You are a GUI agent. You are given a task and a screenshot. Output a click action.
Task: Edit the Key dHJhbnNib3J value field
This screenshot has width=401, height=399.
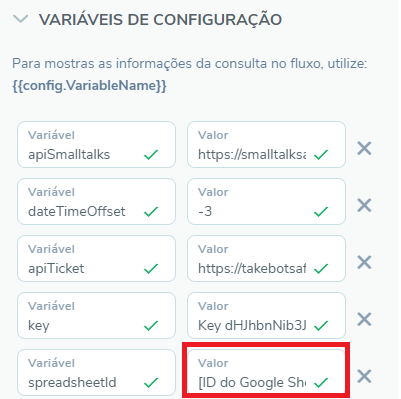tap(266, 315)
